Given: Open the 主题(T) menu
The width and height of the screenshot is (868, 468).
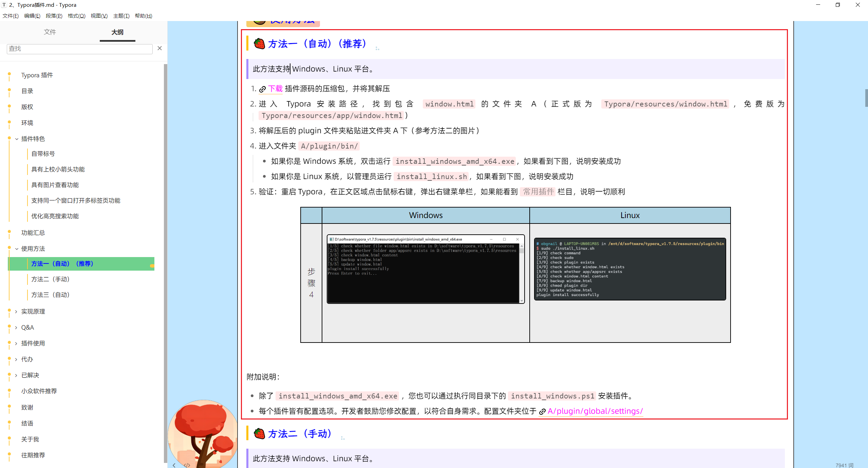Looking at the screenshot, I should click(x=121, y=16).
